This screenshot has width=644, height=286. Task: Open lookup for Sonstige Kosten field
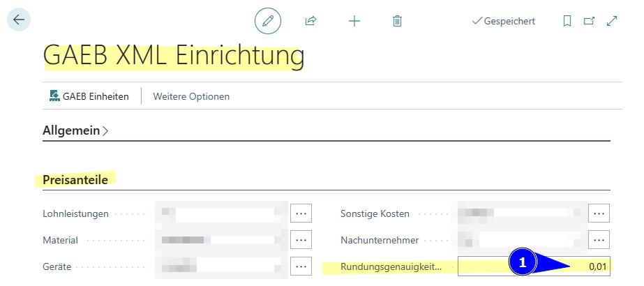(x=599, y=213)
